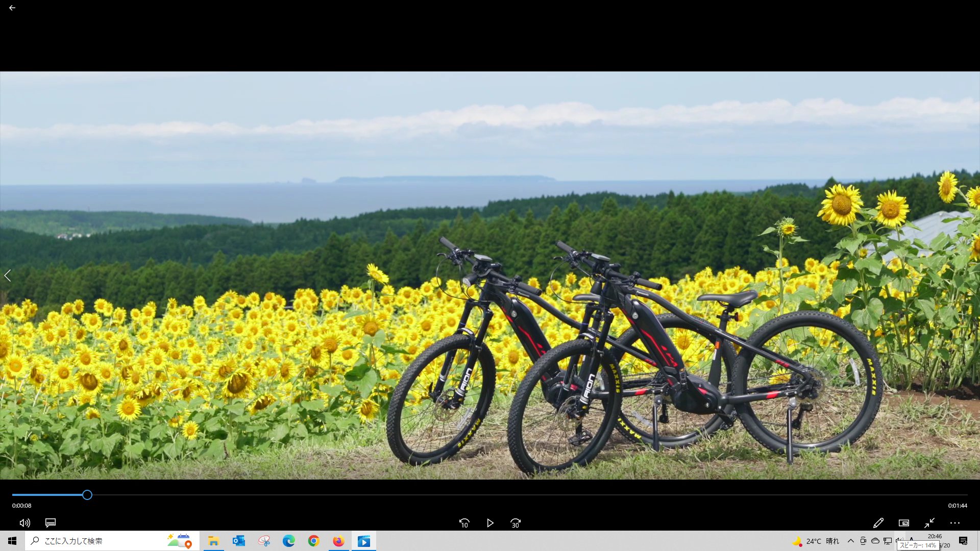Exit full screen mode

[929, 523]
